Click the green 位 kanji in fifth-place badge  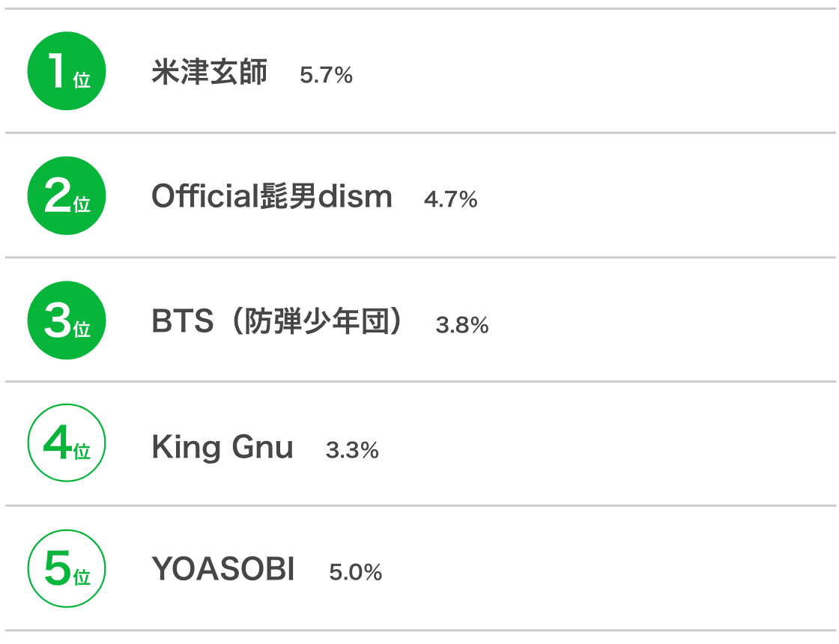pos(82,577)
